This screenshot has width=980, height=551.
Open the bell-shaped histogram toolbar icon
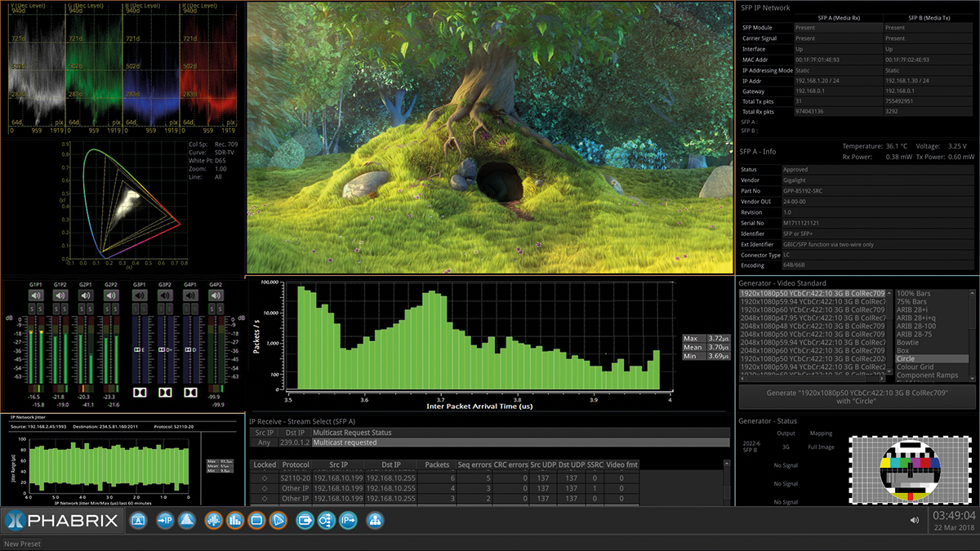(187, 519)
